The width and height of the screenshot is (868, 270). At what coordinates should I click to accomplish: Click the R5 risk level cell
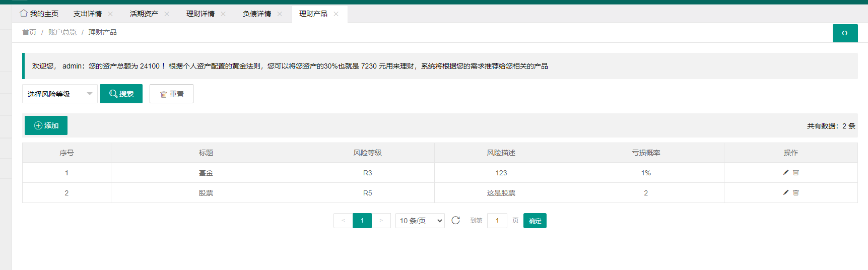pos(368,193)
